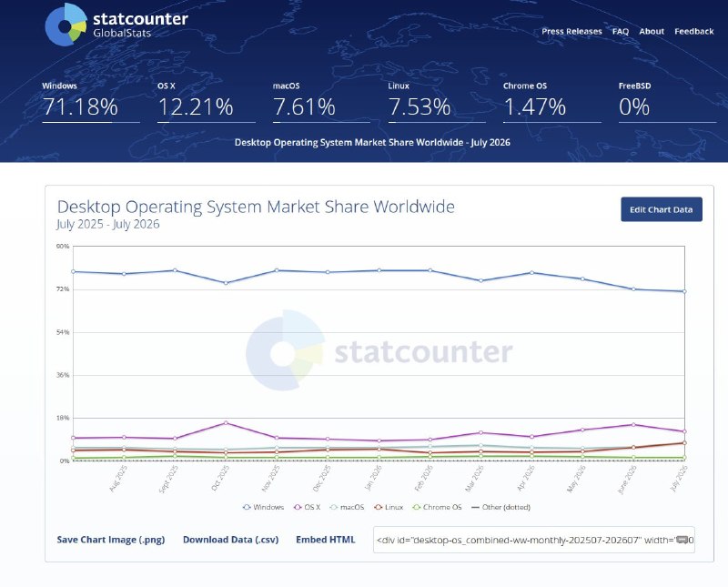
Task: Click the Edit Chart Data button
Action: coord(662,209)
